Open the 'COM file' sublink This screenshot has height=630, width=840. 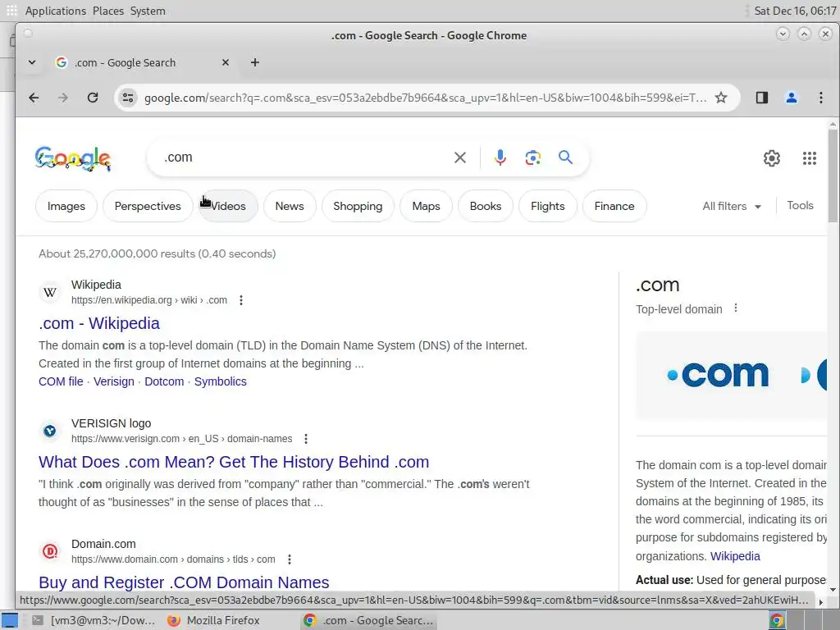tap(61, 381)
